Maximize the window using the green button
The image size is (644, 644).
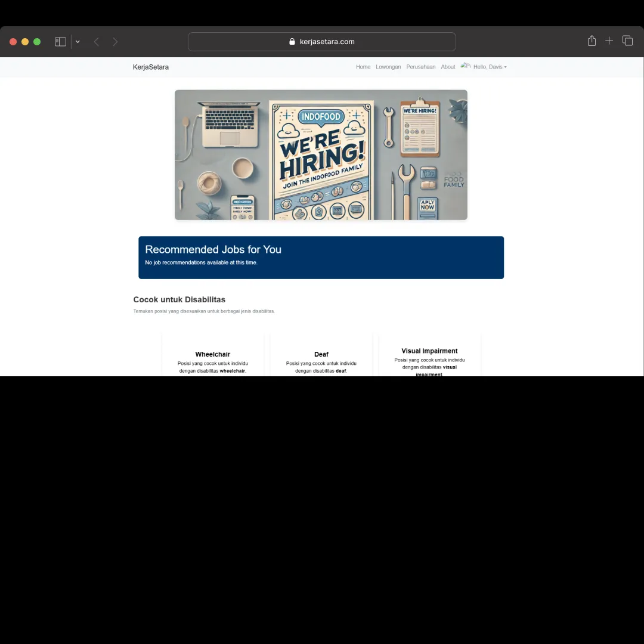pos(37,42)
